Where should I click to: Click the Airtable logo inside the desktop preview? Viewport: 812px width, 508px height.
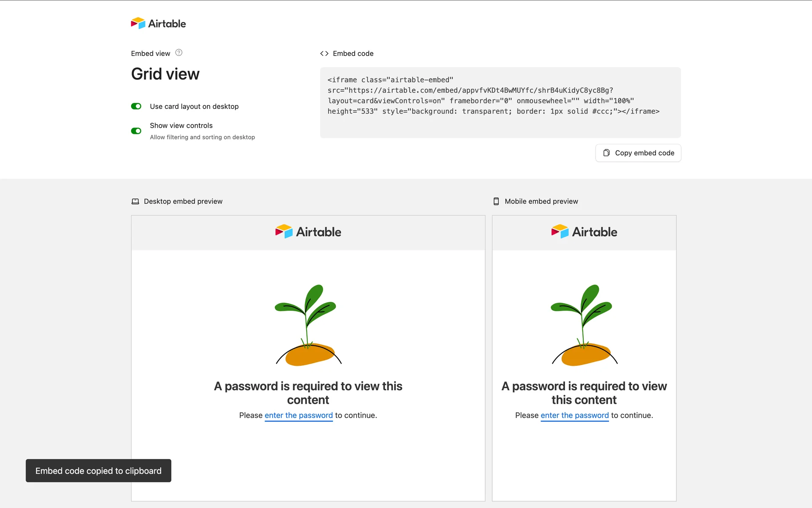click(x=308, y=232)
